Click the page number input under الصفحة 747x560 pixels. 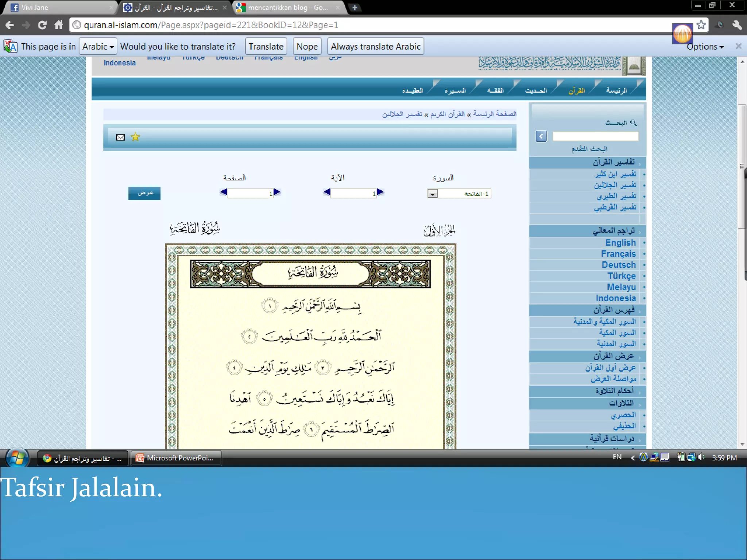coord(250,193)
